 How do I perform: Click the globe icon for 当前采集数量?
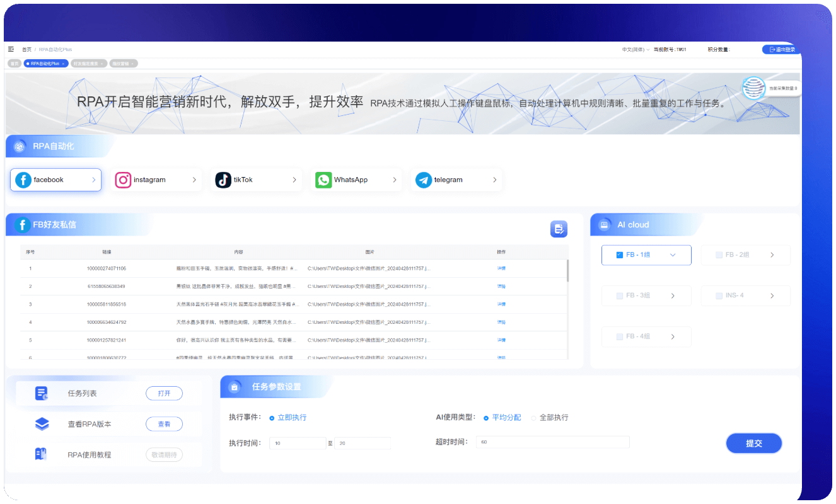click(x=753, y=88)
